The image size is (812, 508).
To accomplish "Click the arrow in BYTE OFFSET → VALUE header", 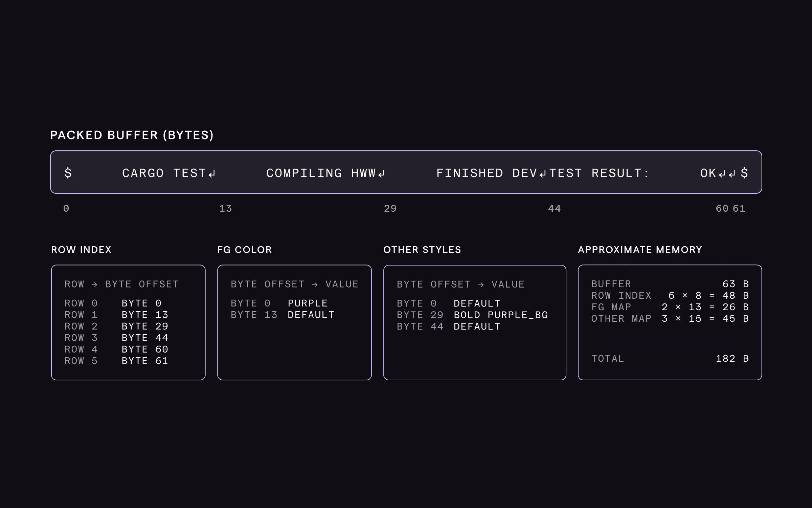I will 315,284.
